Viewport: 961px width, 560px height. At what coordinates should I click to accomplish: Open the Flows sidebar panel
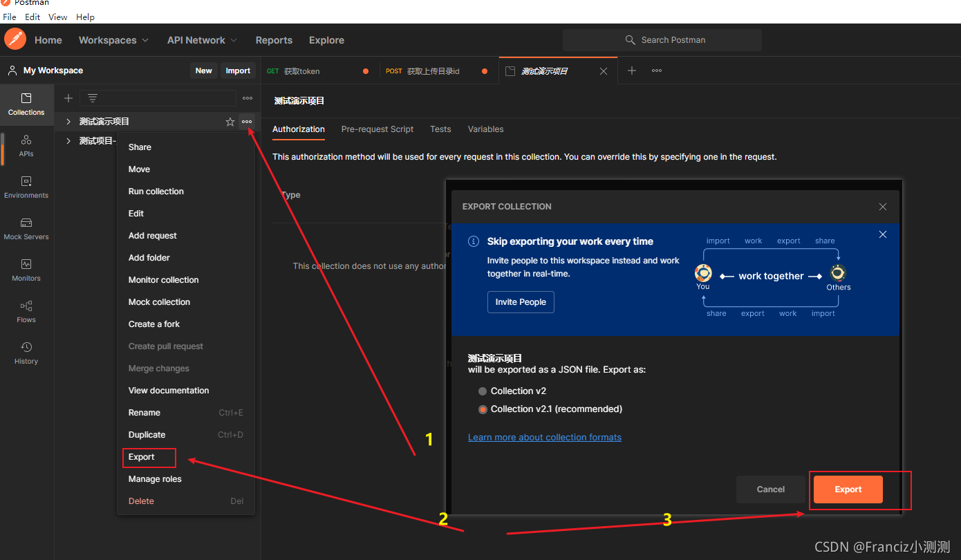click(x=26, y=312)
